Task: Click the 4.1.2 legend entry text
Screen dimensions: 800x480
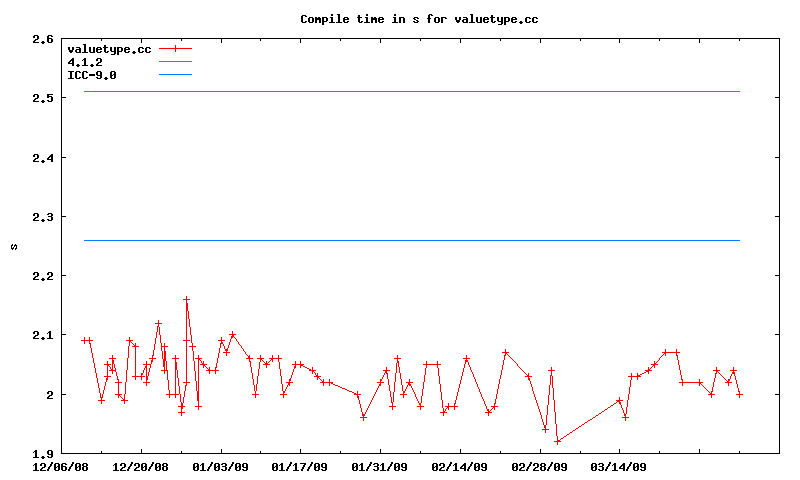Action: pos(85,62)
